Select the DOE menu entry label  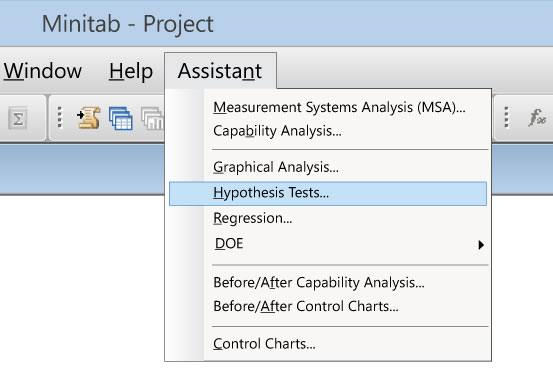[229, 244]
